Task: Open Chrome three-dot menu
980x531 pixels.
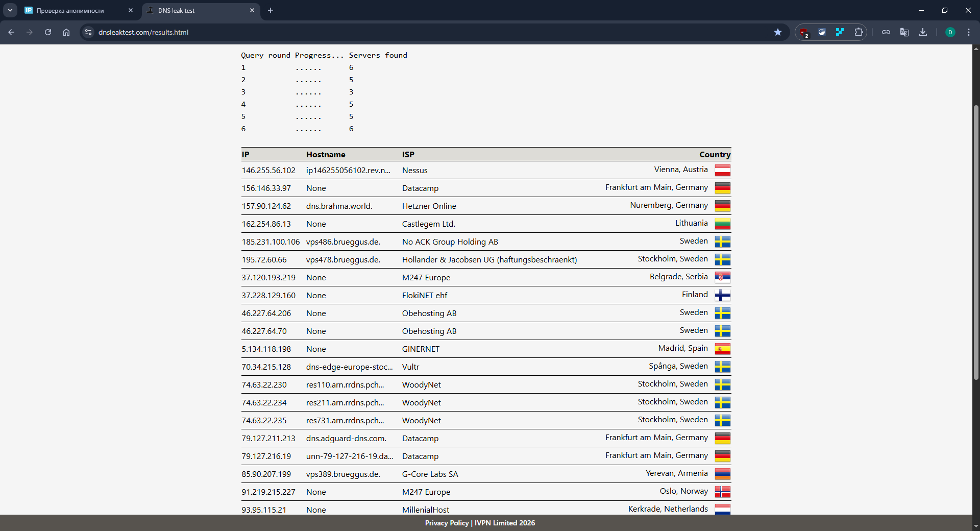Action: click(x=968, y=32)
